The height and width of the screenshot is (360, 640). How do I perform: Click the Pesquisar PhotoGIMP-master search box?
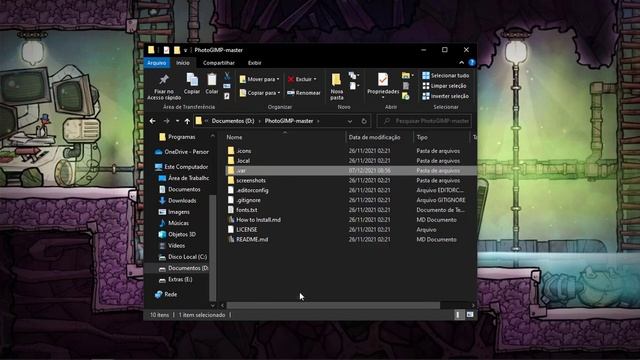pos(424,121)
